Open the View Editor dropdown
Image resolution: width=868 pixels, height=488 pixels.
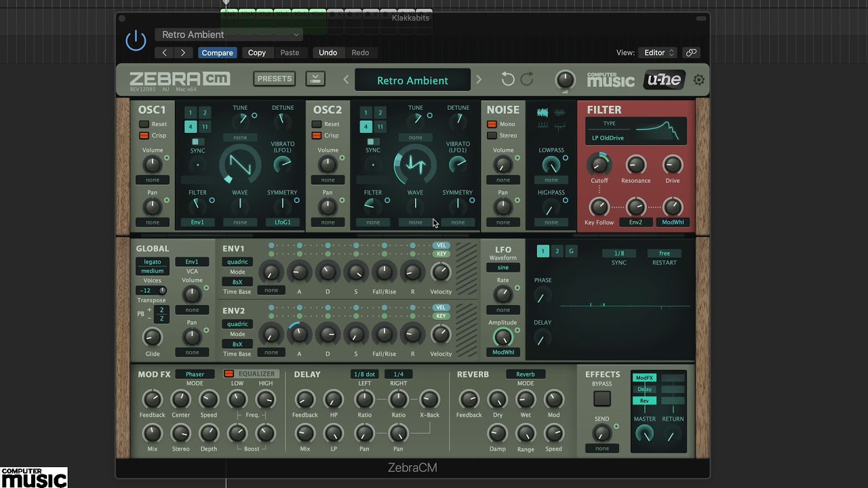pyautogui.click(x=659, y=52)
